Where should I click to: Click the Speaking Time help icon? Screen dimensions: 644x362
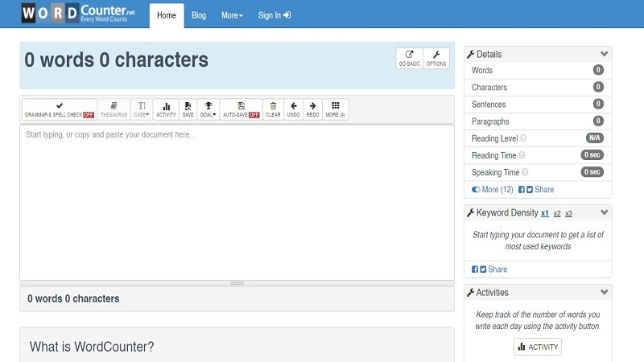(525, 172)
